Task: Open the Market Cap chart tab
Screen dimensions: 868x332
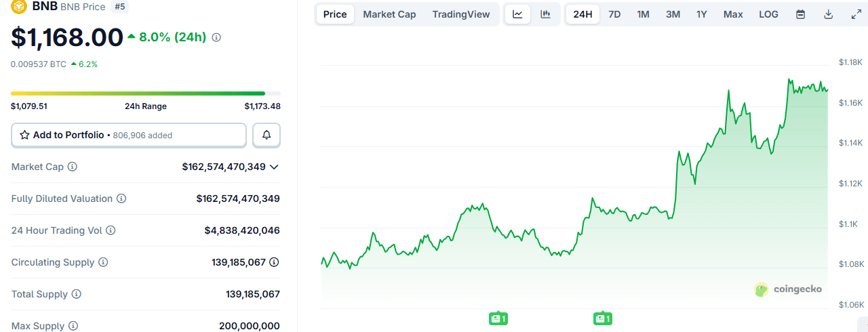Action: [389, 14]
